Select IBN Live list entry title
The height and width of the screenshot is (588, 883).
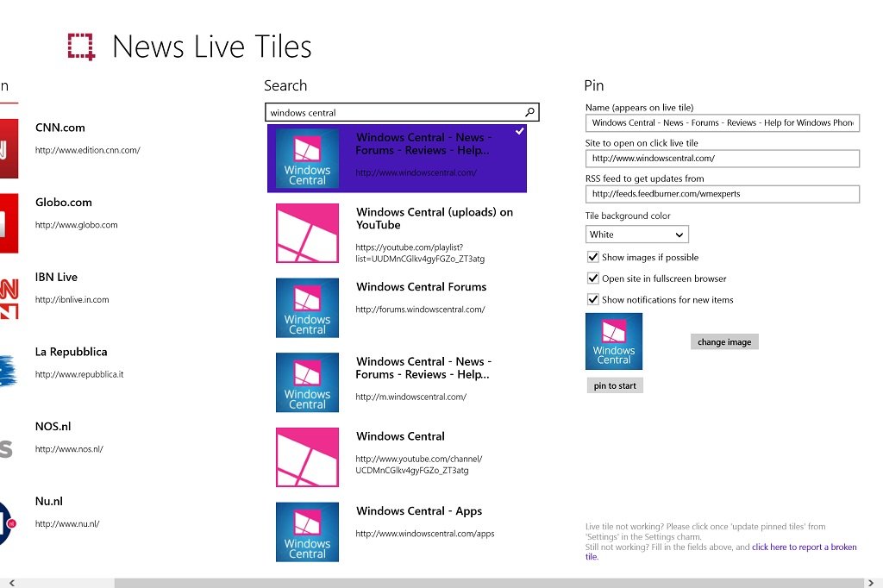pos(56,277)
